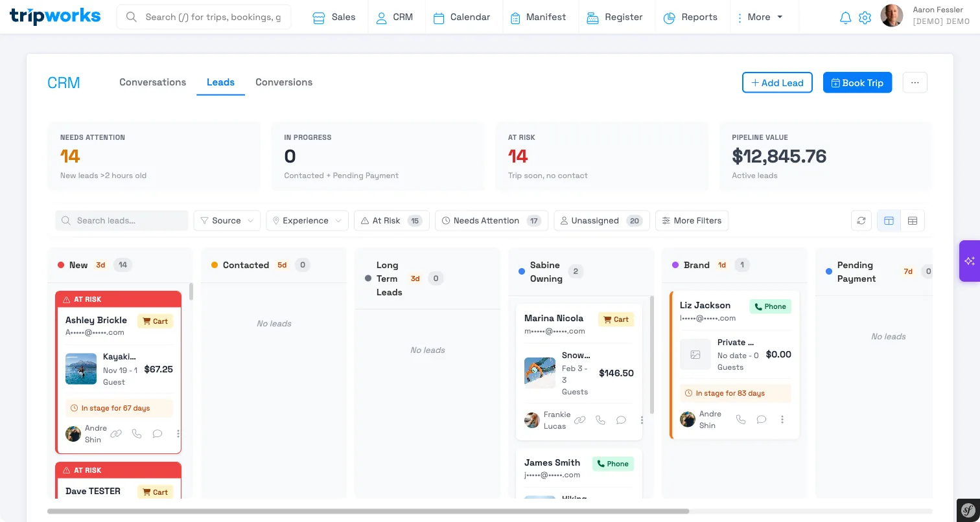Click the Sabine Owning column scrollbar
Image resolution: width=980 pixels, height=522 pixels.
point(652,354)
